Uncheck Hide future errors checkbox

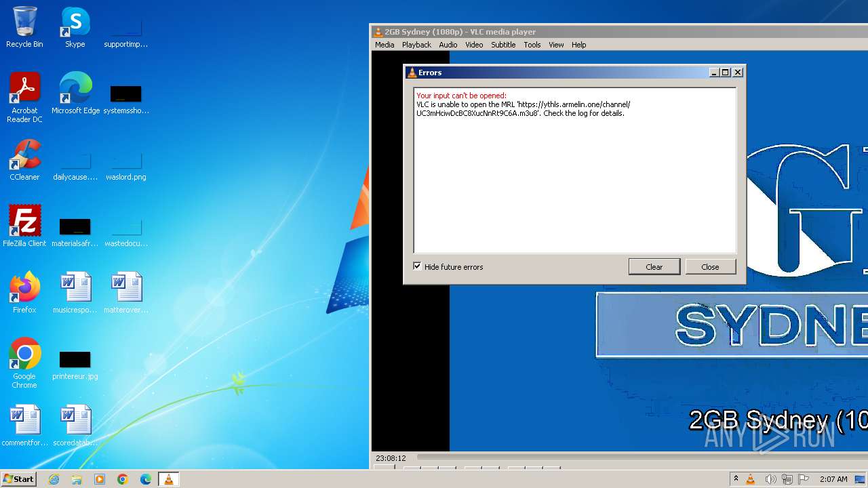[417, 266]
